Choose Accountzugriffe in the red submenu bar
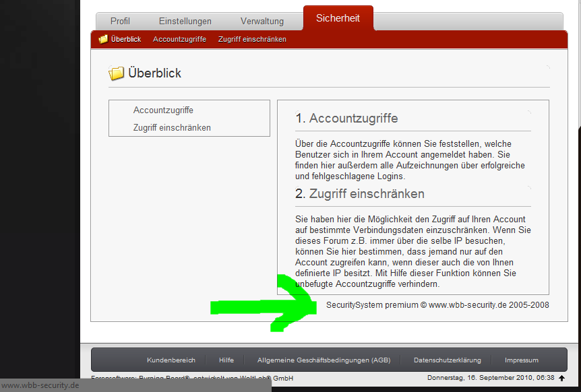 point(179,39)
